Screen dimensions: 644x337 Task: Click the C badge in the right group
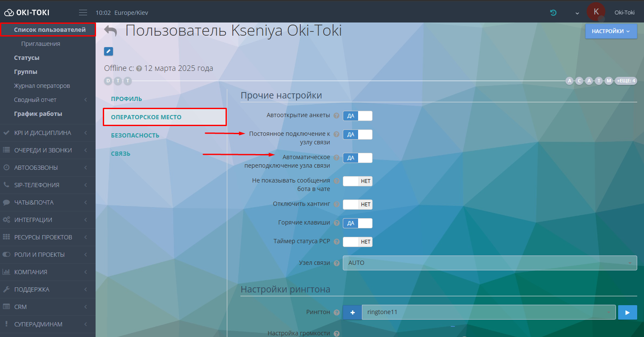click(579, 81)
